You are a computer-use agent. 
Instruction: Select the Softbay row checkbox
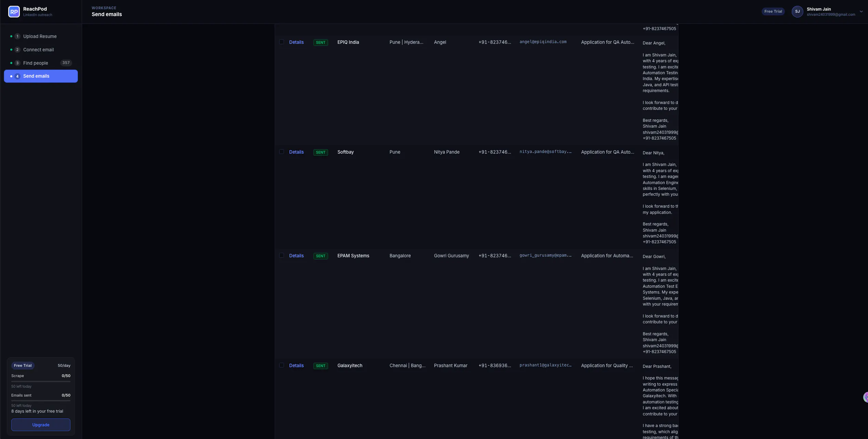coord(282,152)
